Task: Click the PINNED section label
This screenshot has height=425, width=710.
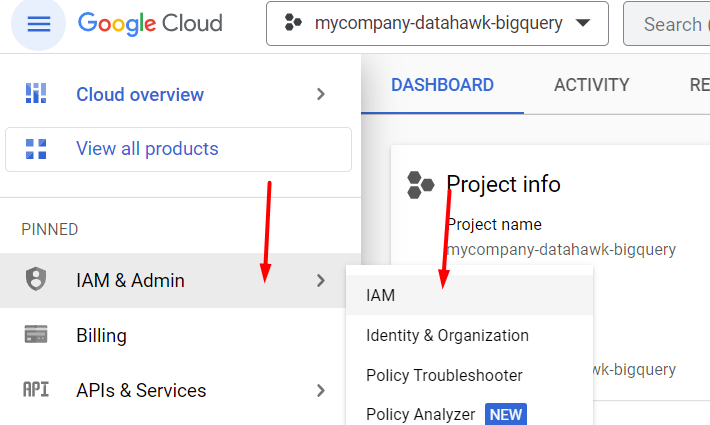Action: coord(50,229)
